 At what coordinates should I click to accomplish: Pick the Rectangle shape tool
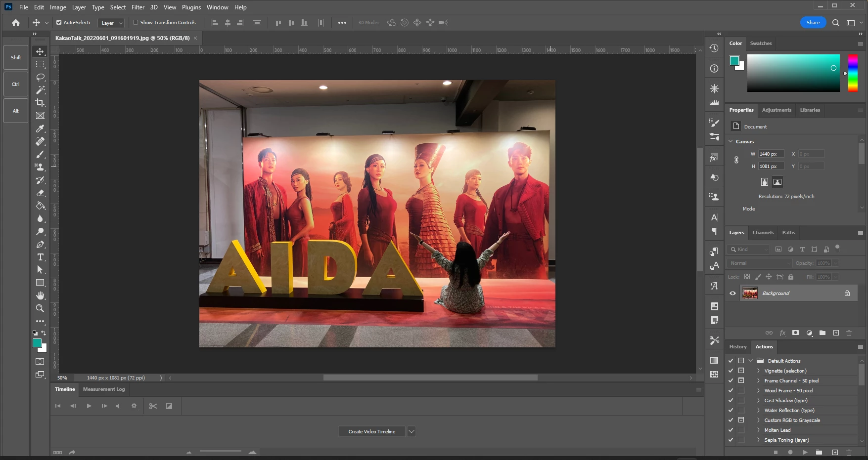[40, 283]
